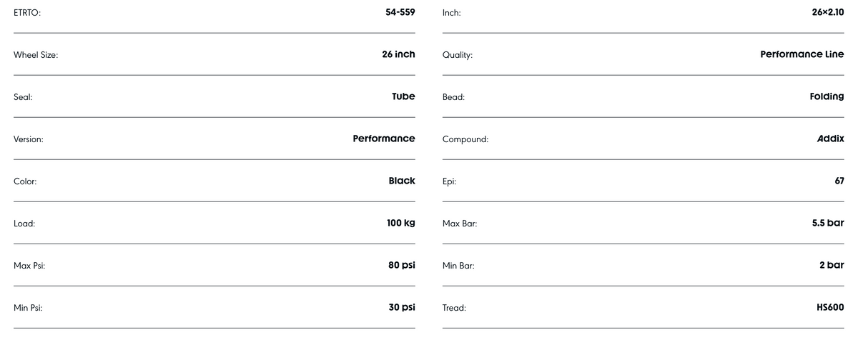Select the Performance Line quality value

coord(802,54)
